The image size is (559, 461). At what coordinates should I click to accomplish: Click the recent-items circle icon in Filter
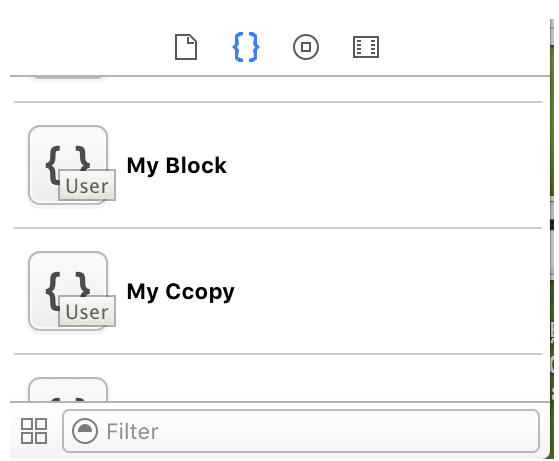point(84,431)
